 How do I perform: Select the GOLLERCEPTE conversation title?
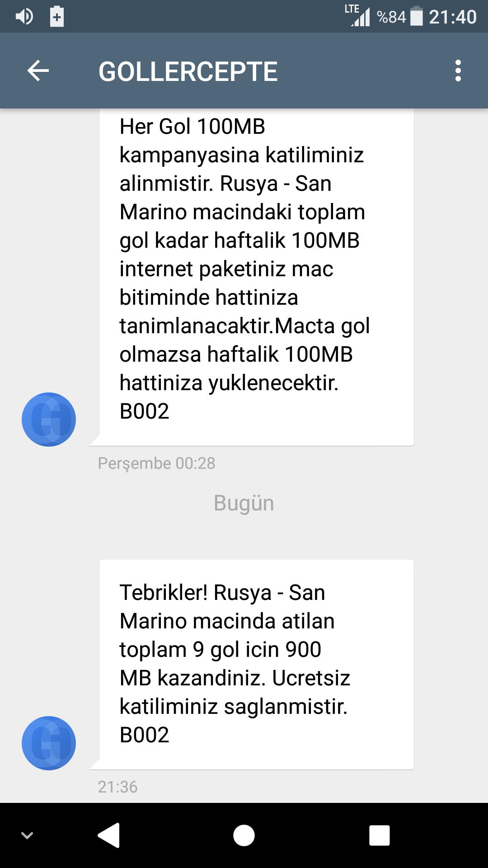pos(188,71)
